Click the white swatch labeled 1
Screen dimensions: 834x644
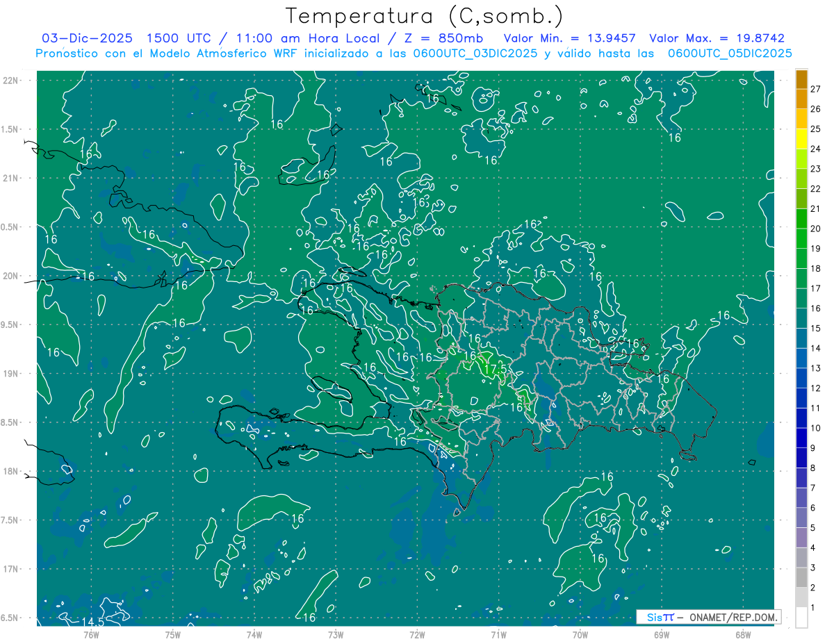pos(801,618)
